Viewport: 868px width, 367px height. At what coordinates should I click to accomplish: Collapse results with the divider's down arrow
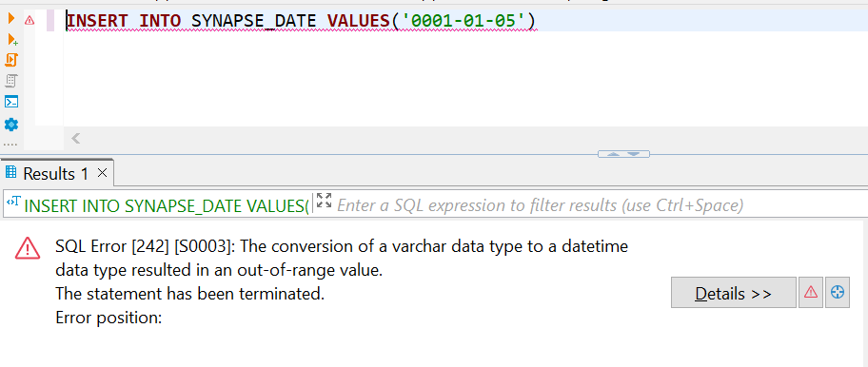(x=634, y=154)
